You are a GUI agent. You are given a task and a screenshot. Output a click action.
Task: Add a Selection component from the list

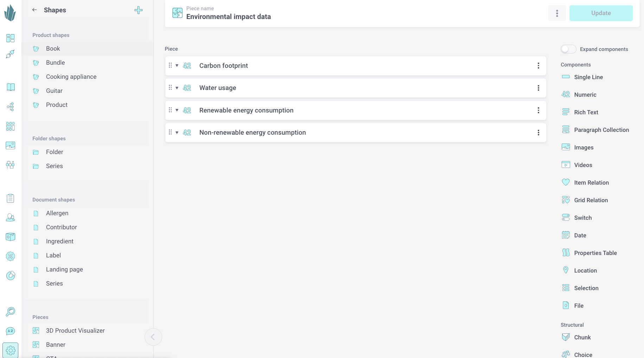(x=586, y=288)
